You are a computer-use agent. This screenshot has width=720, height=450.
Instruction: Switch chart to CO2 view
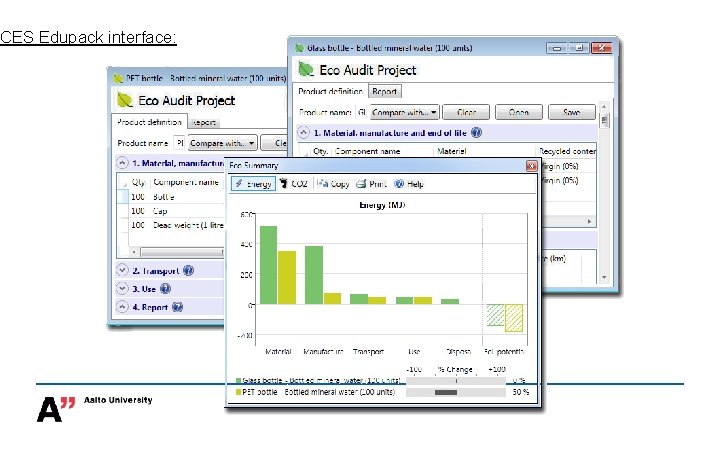[x=294, y=184]
